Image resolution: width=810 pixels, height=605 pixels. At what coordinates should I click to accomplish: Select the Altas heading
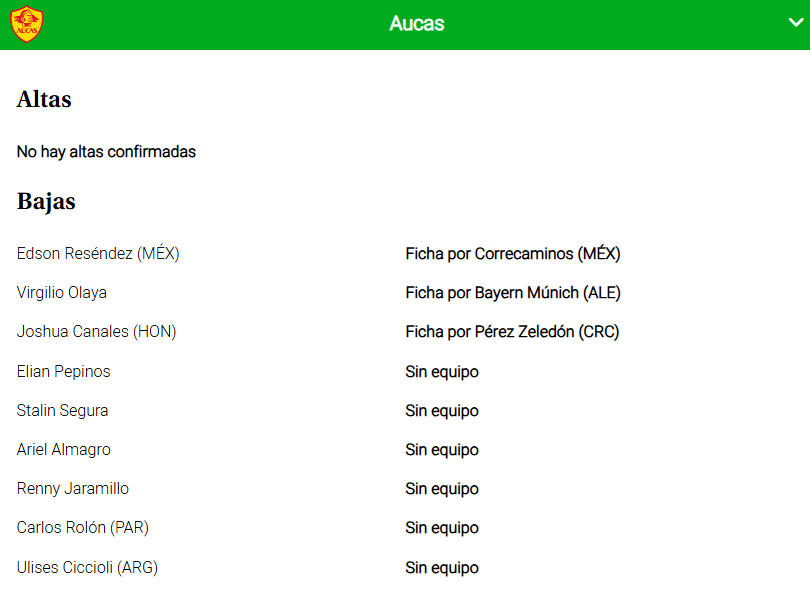click(44, 100)
